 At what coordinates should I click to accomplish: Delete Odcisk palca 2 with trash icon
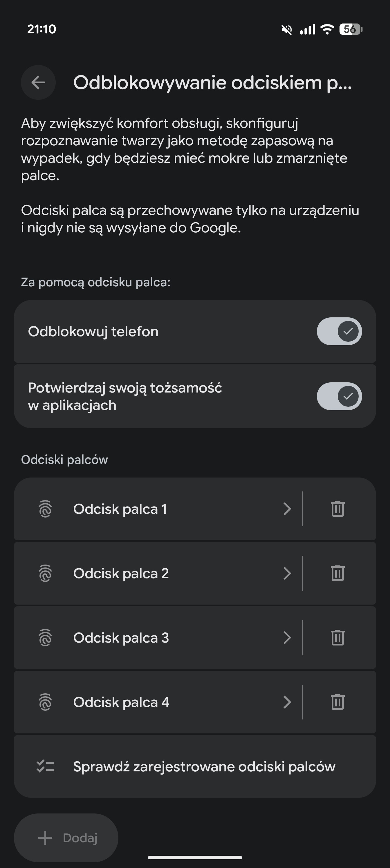point(337,573)
